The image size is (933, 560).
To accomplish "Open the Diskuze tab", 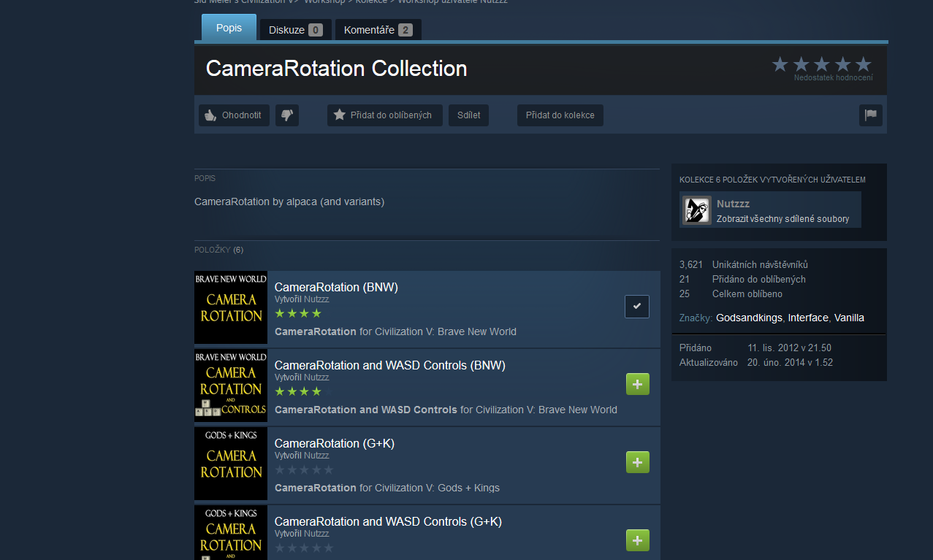I will pos(295,30).
